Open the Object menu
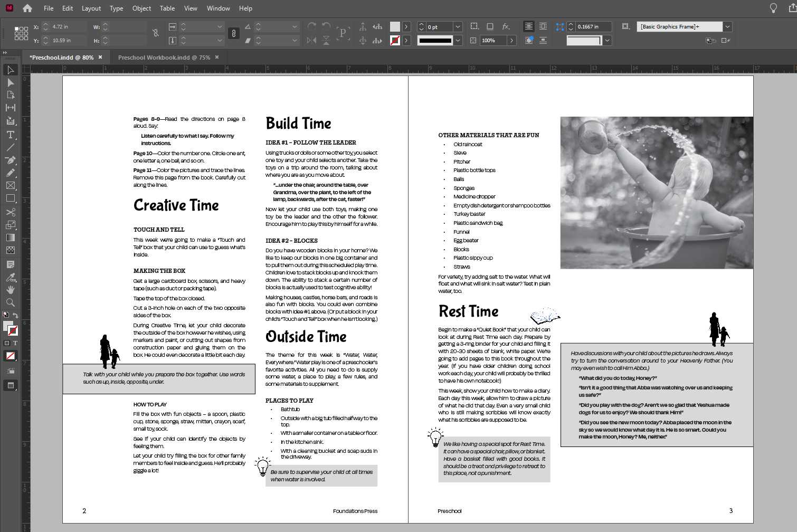This screenshot has width=797, height=532. [x=141, y=8]
